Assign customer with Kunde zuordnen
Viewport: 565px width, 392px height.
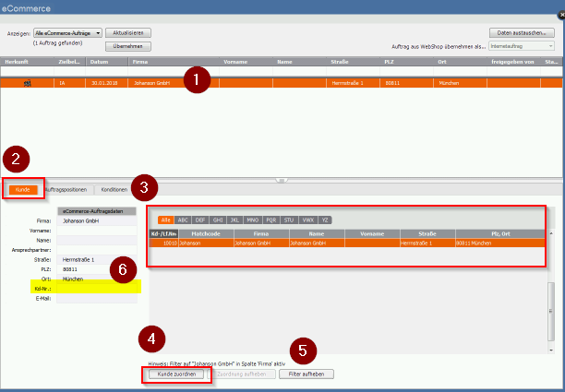pyautogui.click(x=176, y=374)
